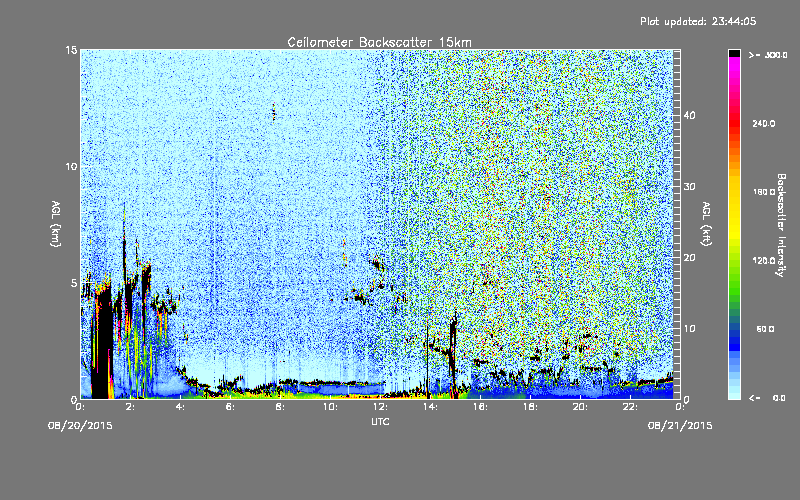Viewport: 800px width, 500px height.
Task: Click the 'Backscatter Intensity' colorbar label
Action: pyautogui.click(x=781, y=225)
